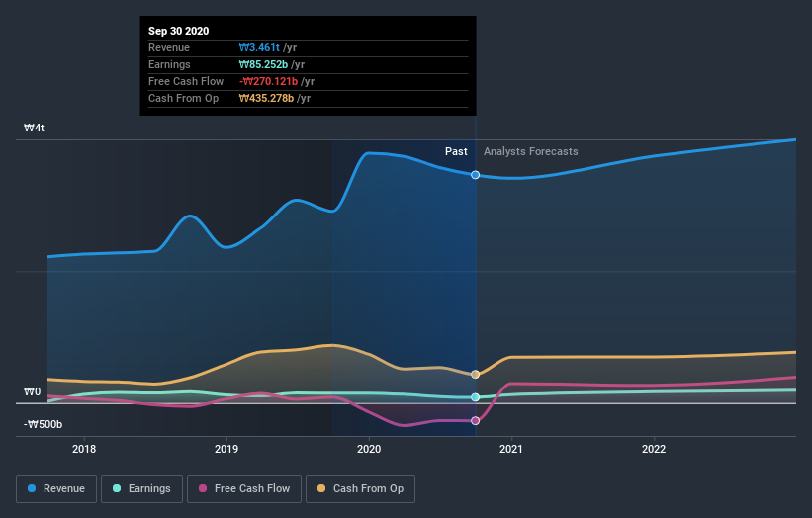Click the Free Cash Flow label in tooltip
Image resolution: width=812 pixels, height=518 pixels.
click(x=186, y=81)
